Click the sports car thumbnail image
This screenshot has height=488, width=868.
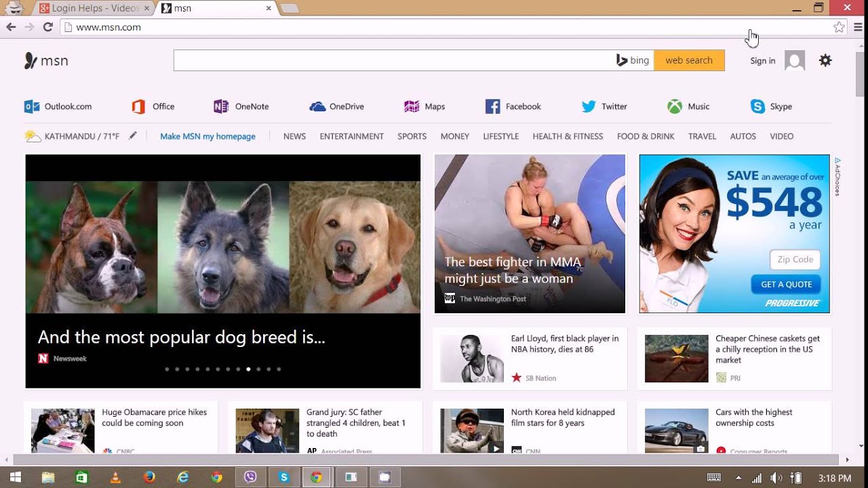[x=676, y=430]
